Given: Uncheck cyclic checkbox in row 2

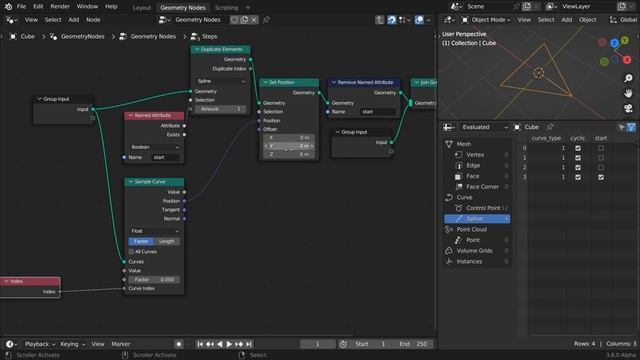Looking at the screenshot, I should click(578, 167).
